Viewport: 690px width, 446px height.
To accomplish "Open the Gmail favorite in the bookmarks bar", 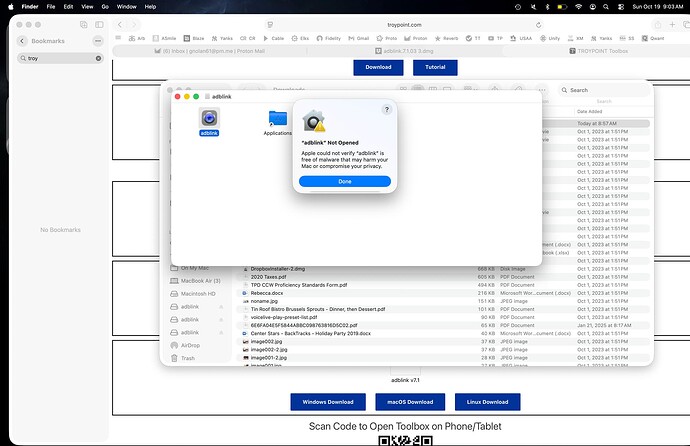I will [x=359, y=38].
